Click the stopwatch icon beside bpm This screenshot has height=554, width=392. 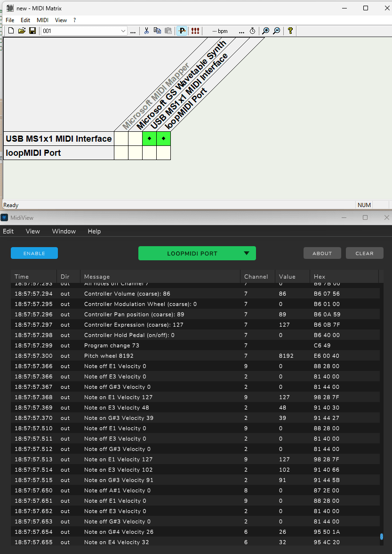point(252,31)
